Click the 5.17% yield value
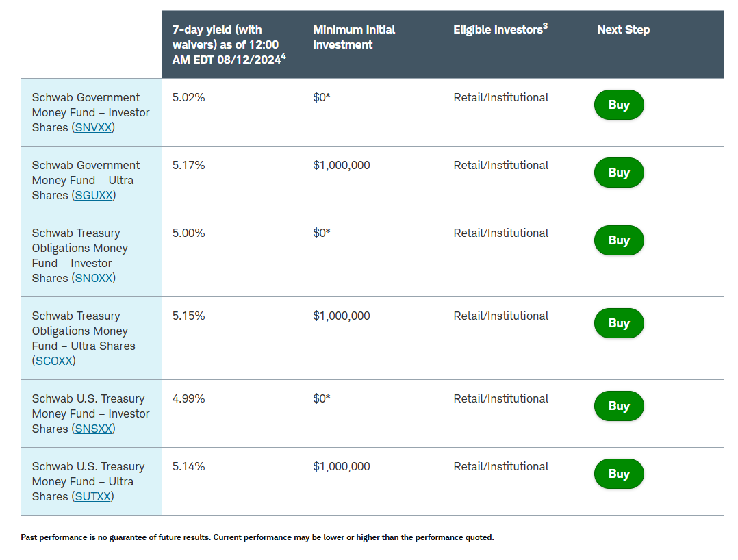The image size is (738, 560). tap(189, 166)
